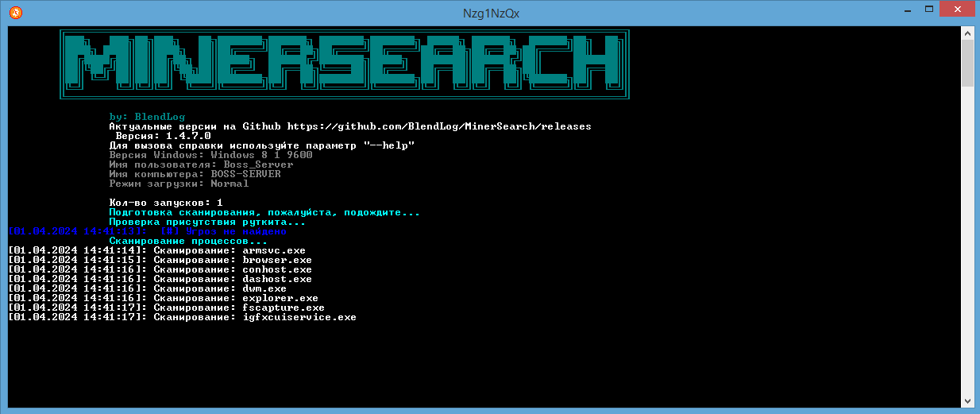The width and height of the screenshot is (980, 414).
Task: Click the version 1.4.7.0 line
Action: (x=163, y=136)
